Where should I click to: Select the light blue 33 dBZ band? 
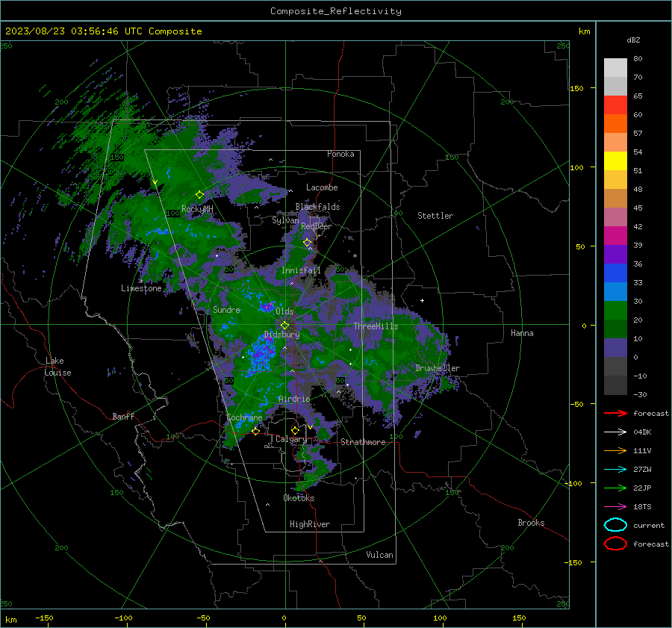(x=615, y=291)
